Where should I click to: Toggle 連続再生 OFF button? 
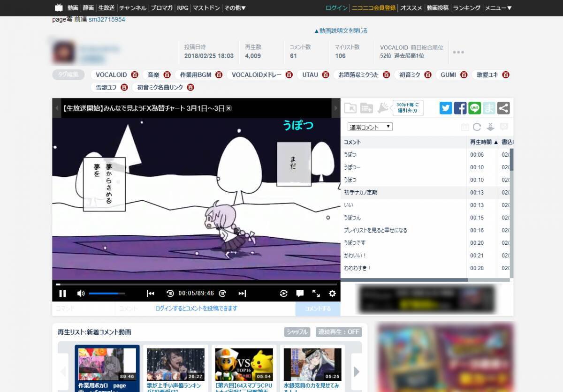click(x=339, y=332)
